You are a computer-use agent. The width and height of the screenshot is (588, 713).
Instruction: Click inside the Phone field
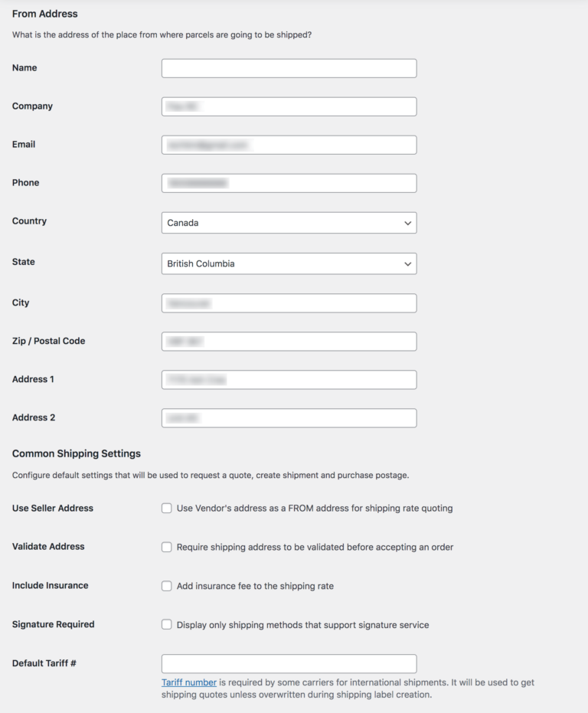(x=289, y=182)
